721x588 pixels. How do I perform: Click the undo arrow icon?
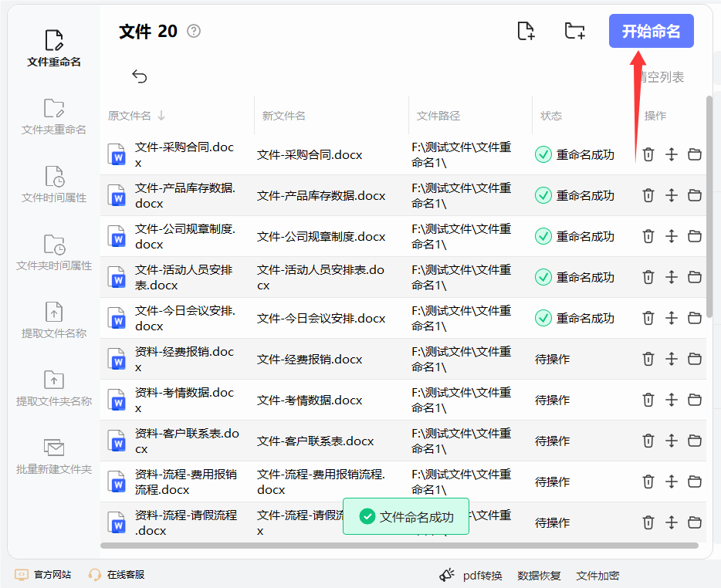pyautogui.click(x=139, y=76)
